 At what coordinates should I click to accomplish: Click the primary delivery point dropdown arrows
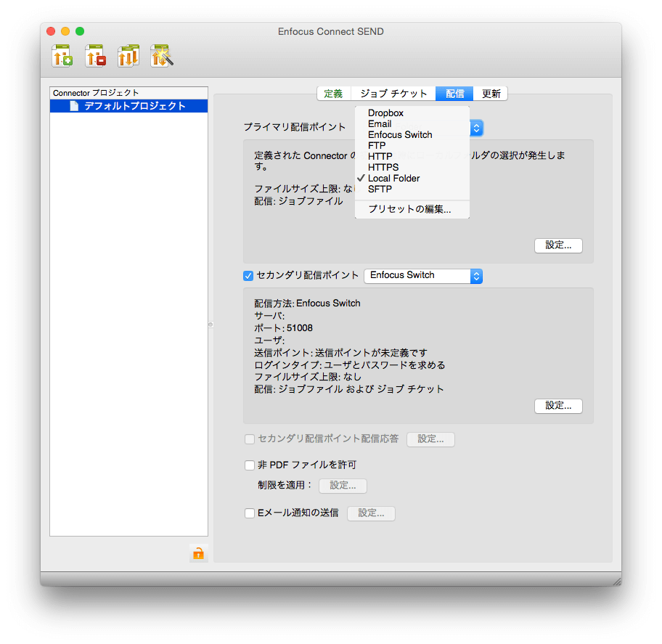pos(476,128)
